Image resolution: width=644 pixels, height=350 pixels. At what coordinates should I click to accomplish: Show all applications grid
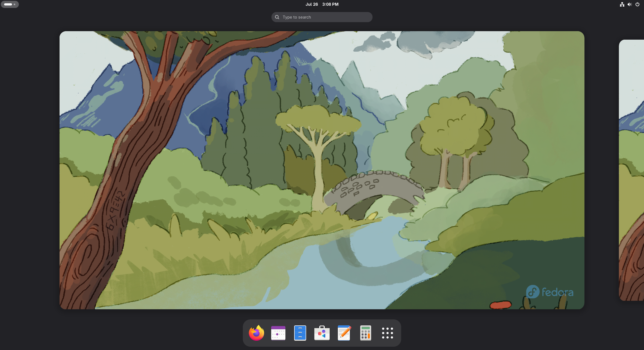387,333
